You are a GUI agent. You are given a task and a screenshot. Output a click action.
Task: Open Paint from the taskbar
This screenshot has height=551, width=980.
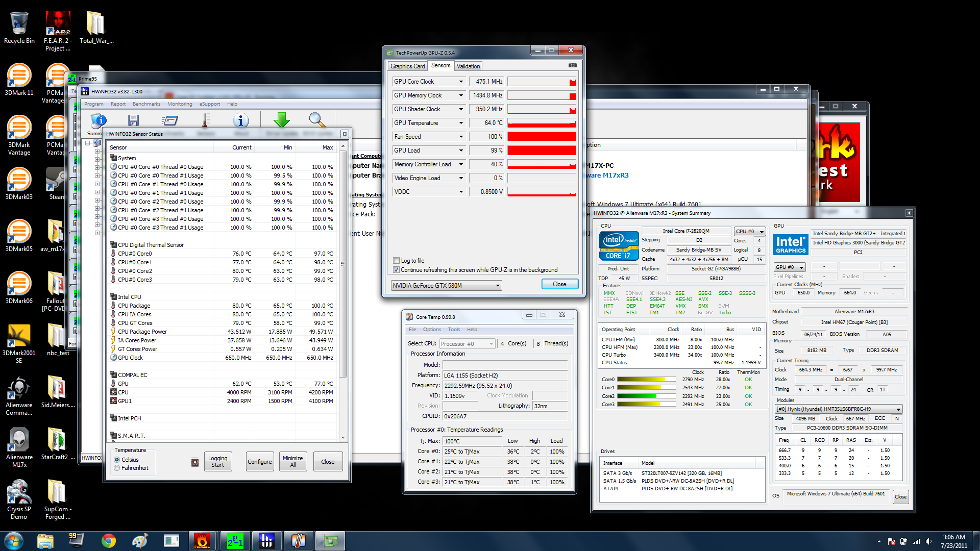pyautogui.click(x=139, y=541)
